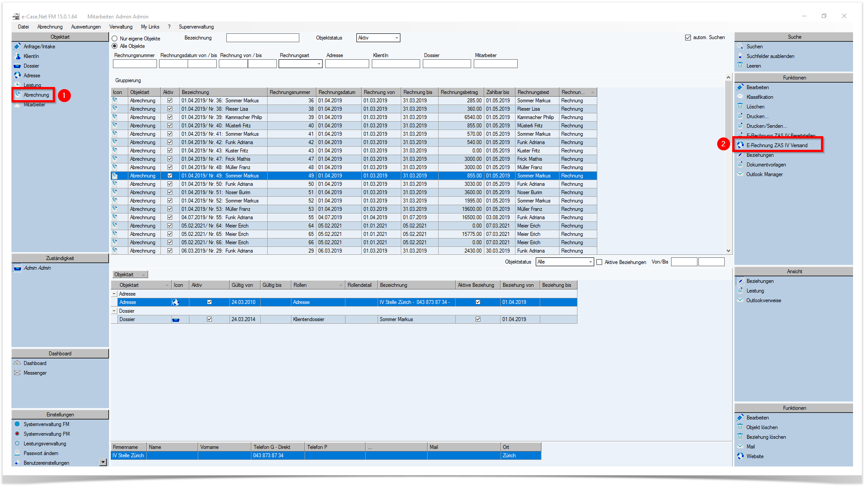Click 'Suchfelder ausblenden' link
Viewport: 868px width, 488px height.
pos(770,56)
